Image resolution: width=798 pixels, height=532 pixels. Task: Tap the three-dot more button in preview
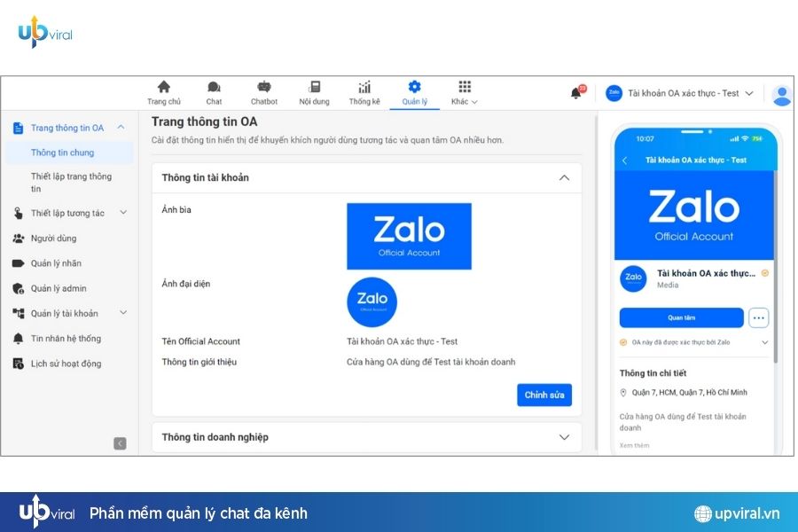pos(758,317)
